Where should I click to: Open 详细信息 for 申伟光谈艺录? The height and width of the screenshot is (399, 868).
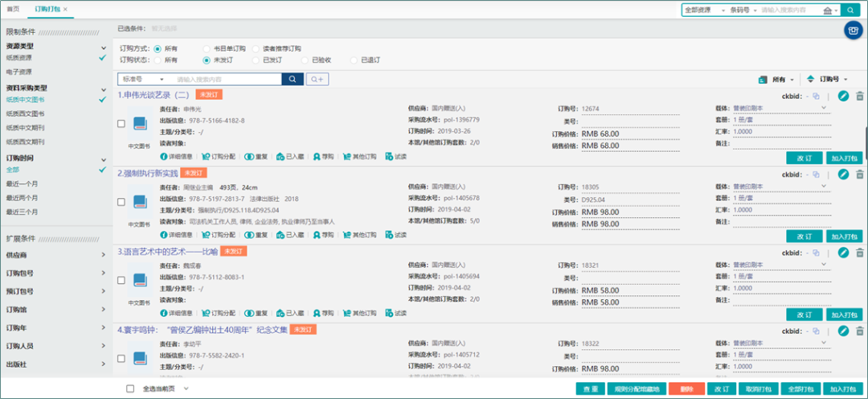tap(176, 156)
